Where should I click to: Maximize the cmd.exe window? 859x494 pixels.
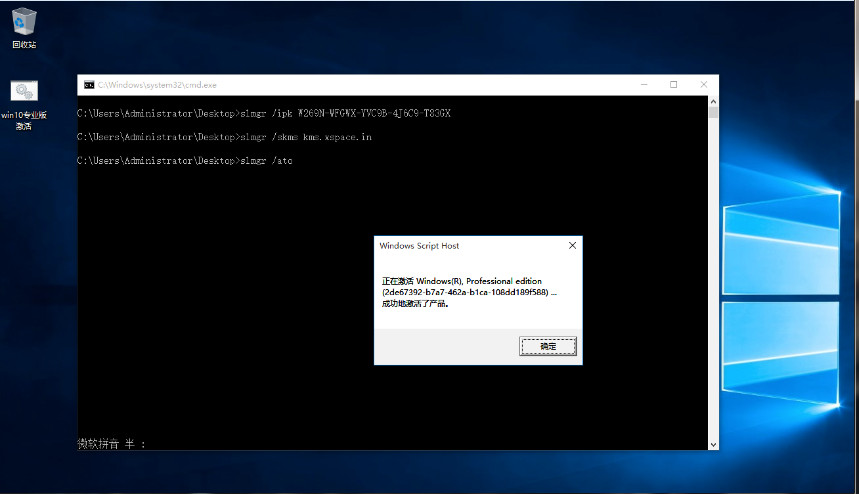point(674,85)
